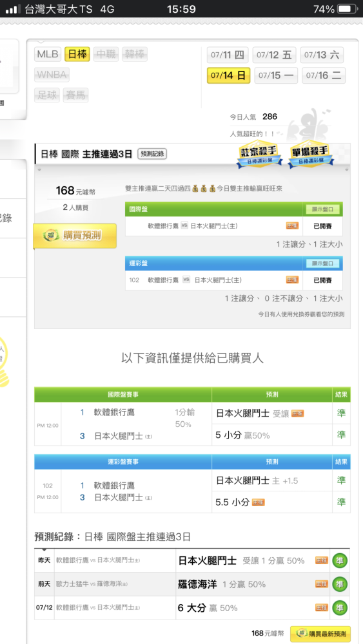Choose date 07/13 六
The image size is (363, 644).
(322, 55)
